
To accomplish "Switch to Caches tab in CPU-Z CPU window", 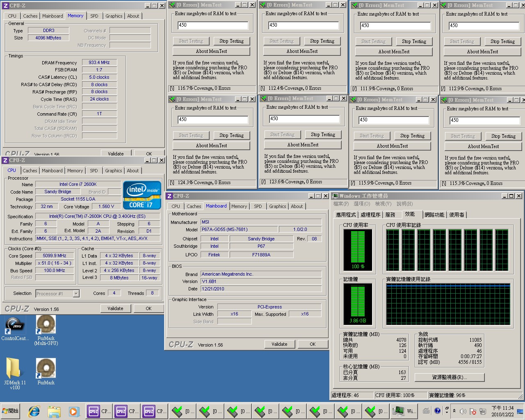I will coord(30,171).
